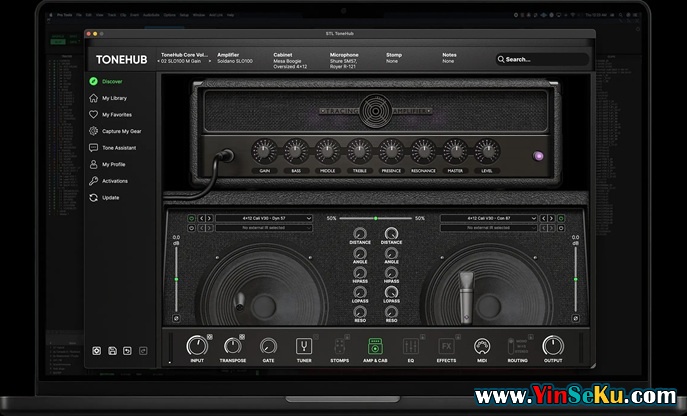Open the Effects (FX) section
The image size is (687, 416).
click(x=446, y=346)
